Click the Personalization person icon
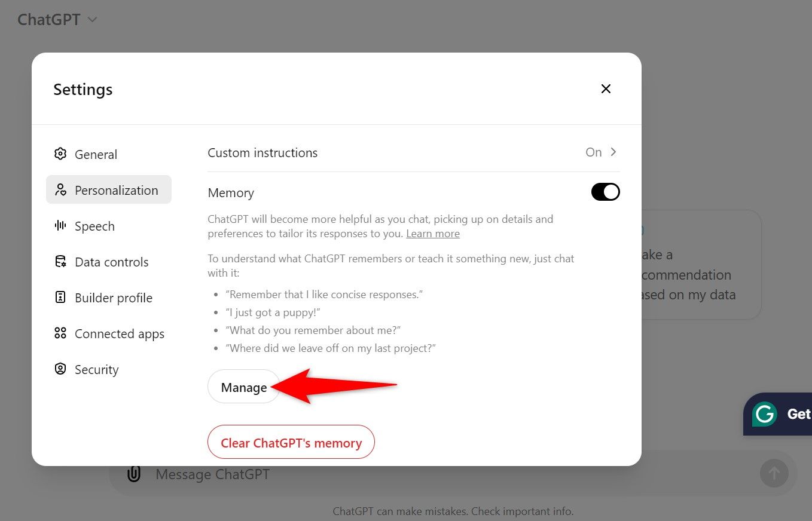Viewport: 812px width, 521px height. (x=60, y=190)
